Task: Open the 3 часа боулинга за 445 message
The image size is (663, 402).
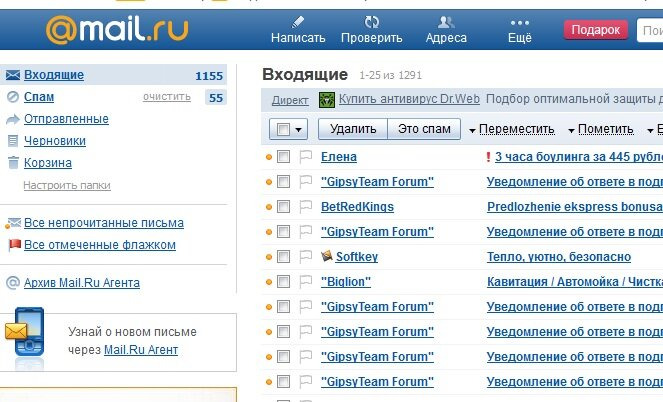Action: [x=579, y=157]
